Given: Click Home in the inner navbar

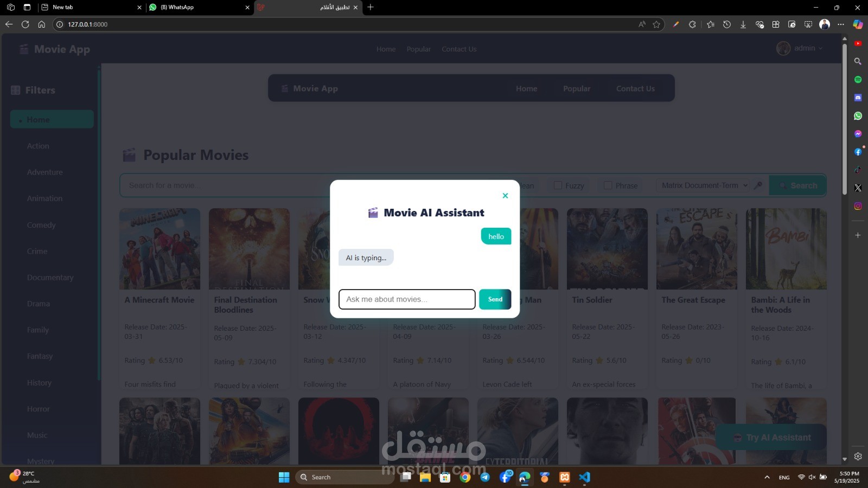Looking at the screenshot, I should (526, 88).
